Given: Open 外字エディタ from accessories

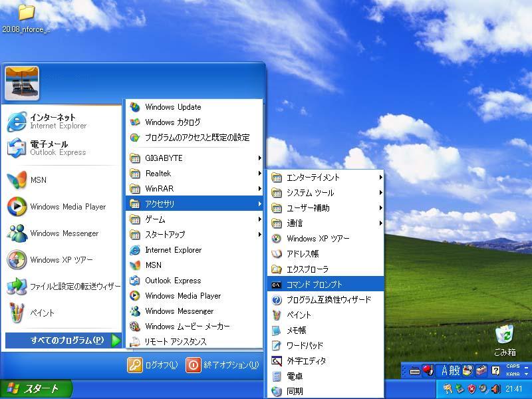Looking at the screenshot, I should (x=326, y=360).
